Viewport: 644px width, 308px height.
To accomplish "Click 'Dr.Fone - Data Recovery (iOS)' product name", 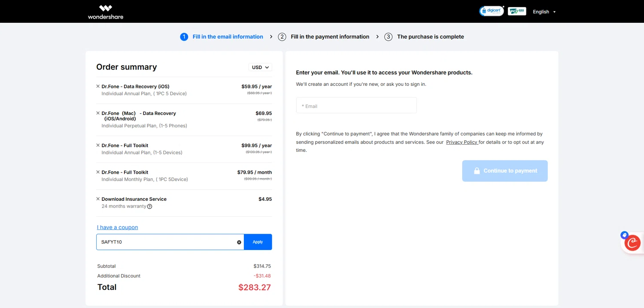I will pyautogui.click(x=136, y=86).
